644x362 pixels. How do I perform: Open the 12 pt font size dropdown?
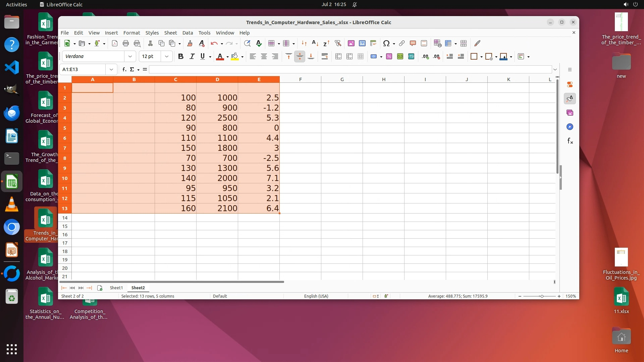point(167,56)
